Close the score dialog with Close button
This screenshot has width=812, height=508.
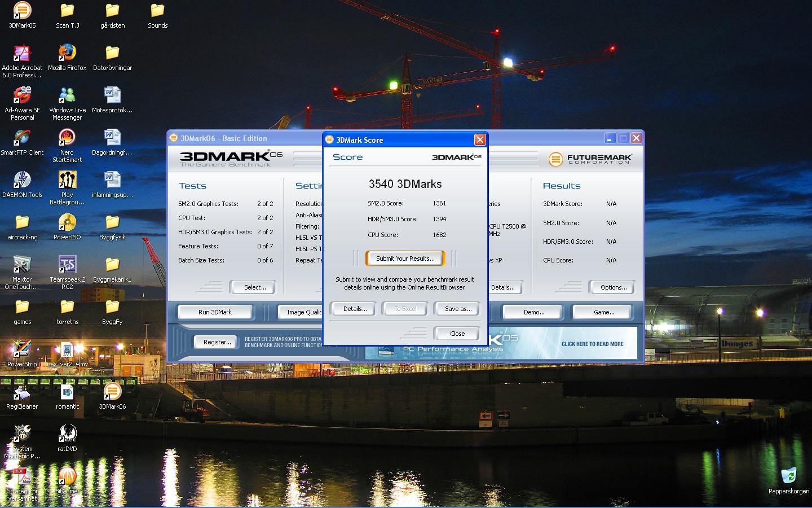point(457,334)
